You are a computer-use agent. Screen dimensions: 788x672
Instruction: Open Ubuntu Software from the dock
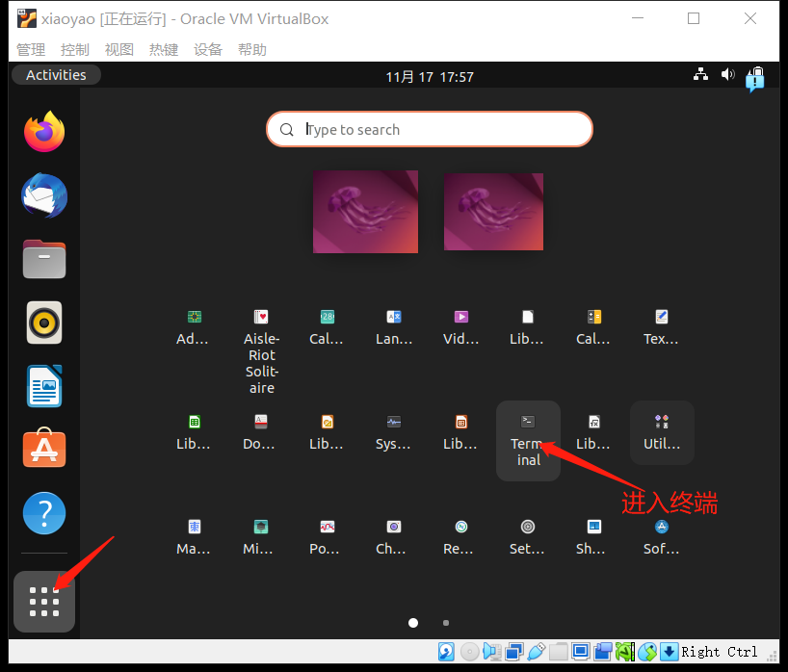pyautogui.click(x=44, y=448)
